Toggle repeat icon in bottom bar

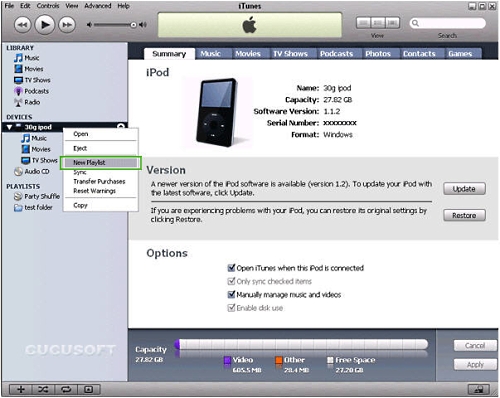coord(66,389)
